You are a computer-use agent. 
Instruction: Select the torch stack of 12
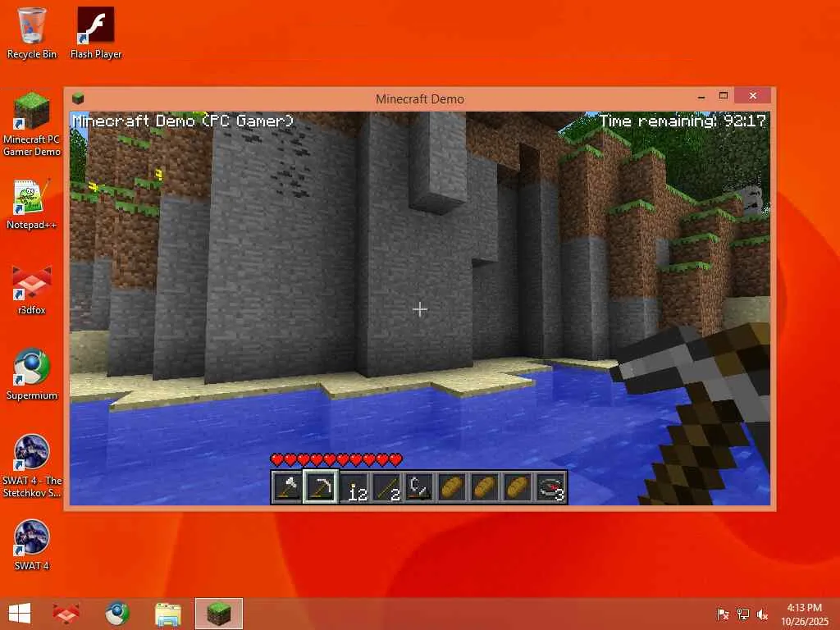coord(354,487)
